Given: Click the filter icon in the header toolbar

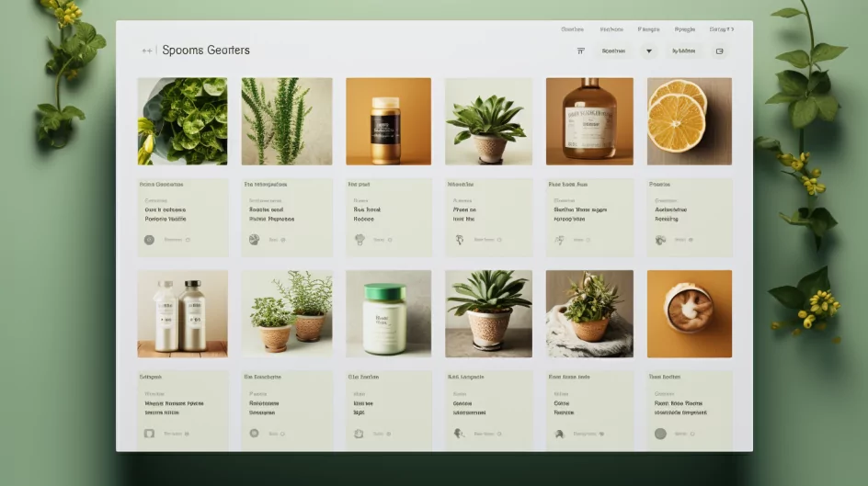Looking at the screenshot, I should (580, 51).
